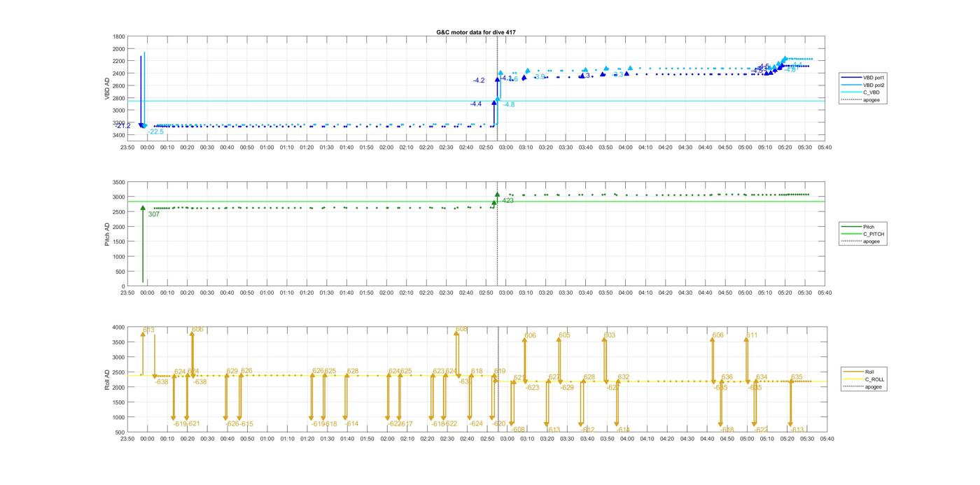
Task: Click the '1800' tick on VBD axis
Action: pos(119,36)
